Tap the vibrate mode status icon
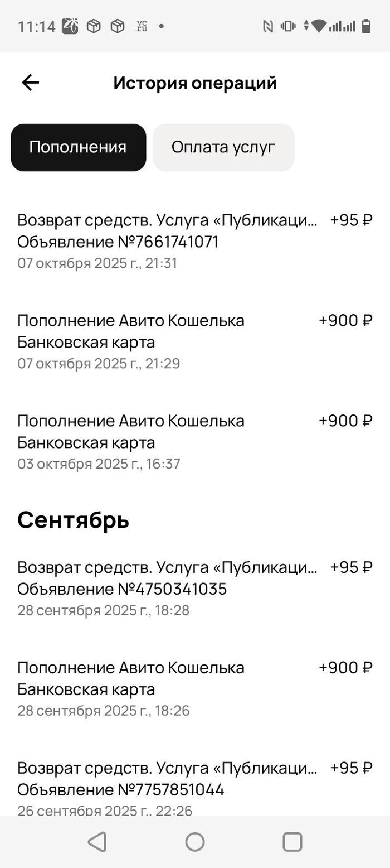The image size is (390, 868). coord(288,26)
